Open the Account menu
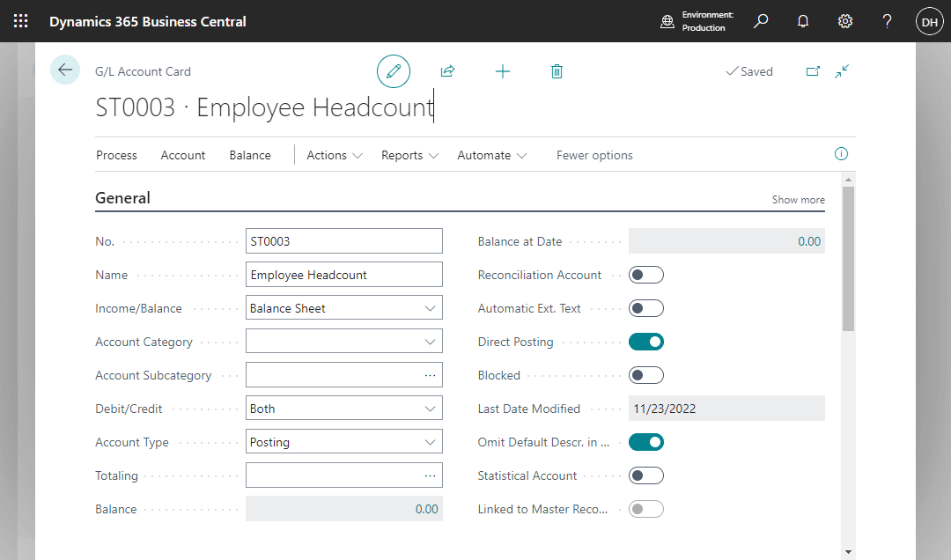The height and width of the screenshot is (560, 951). 182,155
